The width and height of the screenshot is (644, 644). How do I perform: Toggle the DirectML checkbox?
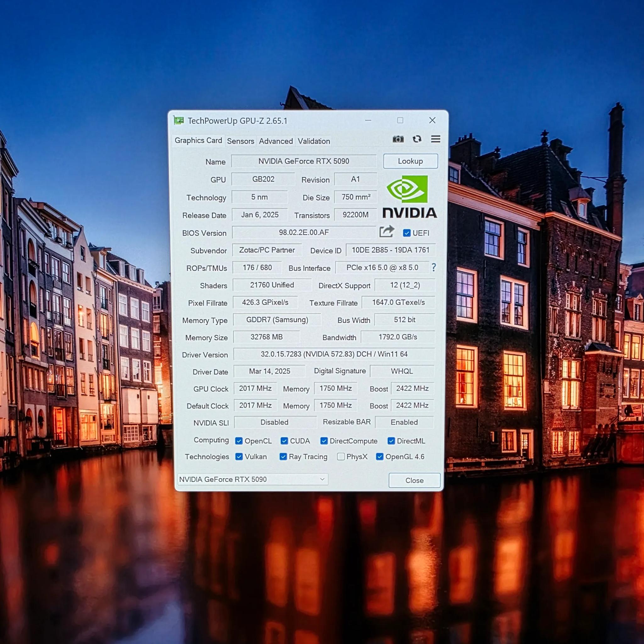391,441
